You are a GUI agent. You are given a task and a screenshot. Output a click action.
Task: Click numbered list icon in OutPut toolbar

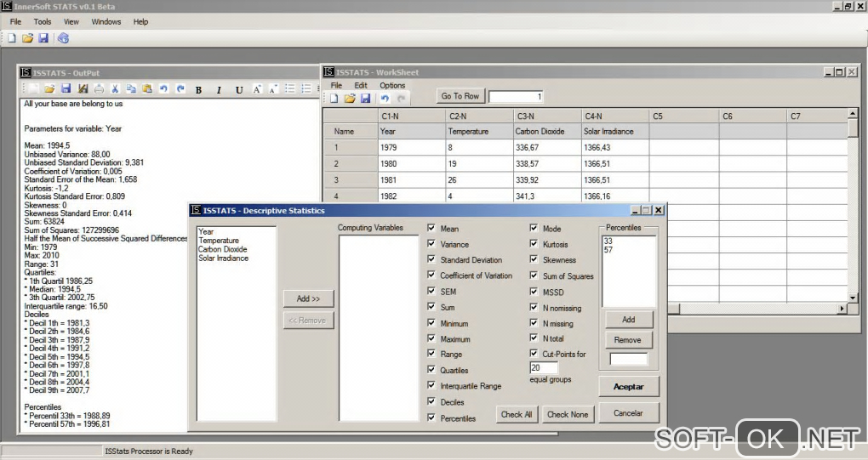pyautogui.click(x=306, y=88)
